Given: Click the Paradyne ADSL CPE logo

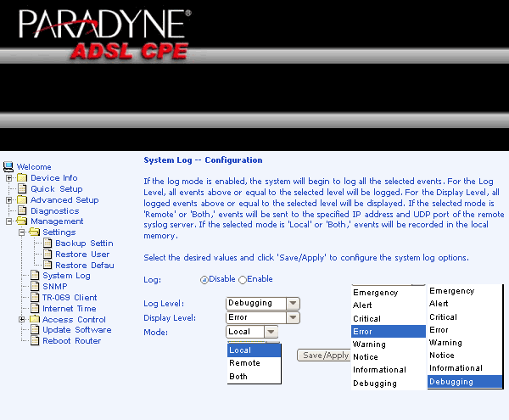Looking at the screenshot, I should point(105,35).
